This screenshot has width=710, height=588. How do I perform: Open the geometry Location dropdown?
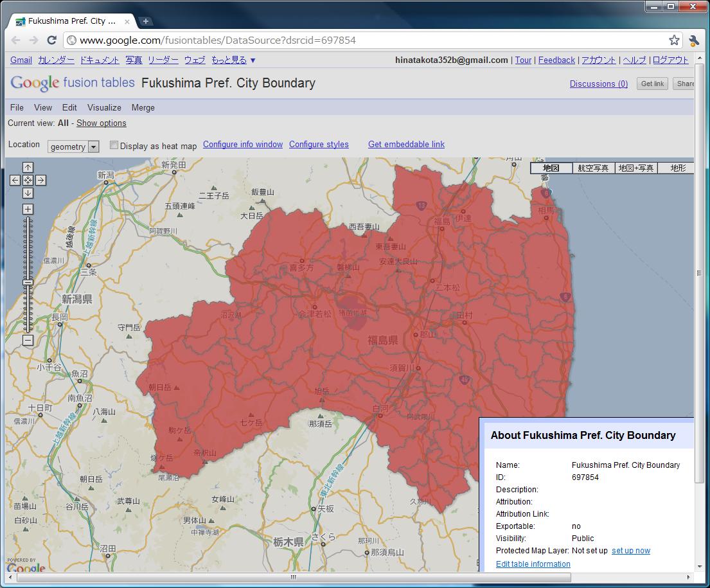pos(73,147)
